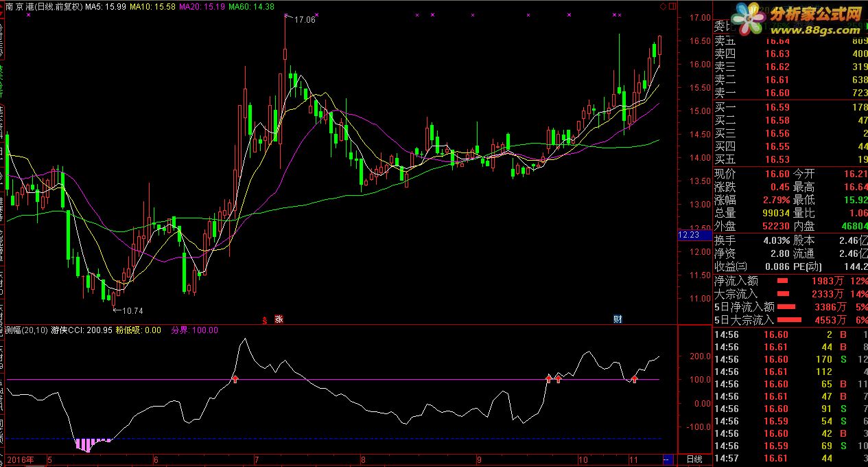Click the 14:56 tick with volume 112
This screenshot has height=467, width=868.
click(790, 372)
